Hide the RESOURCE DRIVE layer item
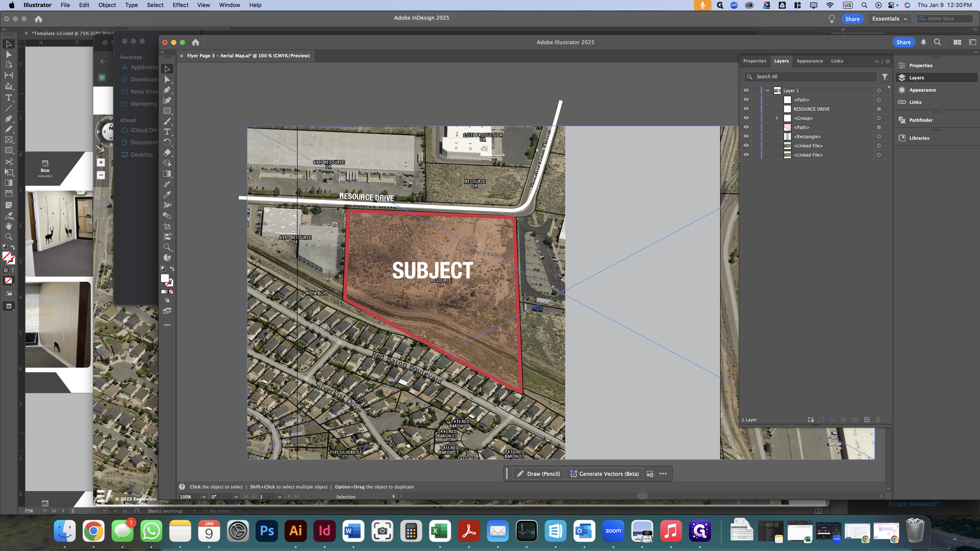The width and height of the screenshot is (980, 551). 746,108
